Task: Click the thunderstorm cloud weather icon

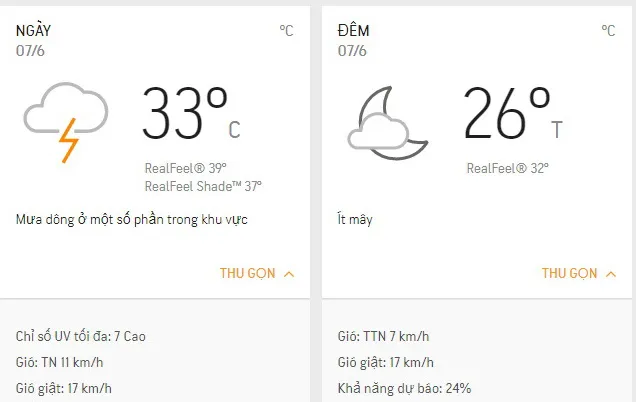Action: coord(66,121)
